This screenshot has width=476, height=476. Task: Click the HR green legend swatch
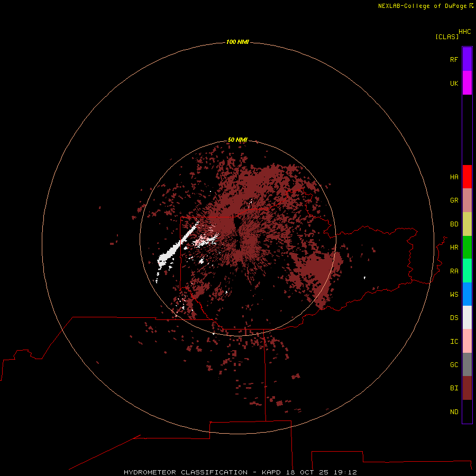click(x=467, y=248)
